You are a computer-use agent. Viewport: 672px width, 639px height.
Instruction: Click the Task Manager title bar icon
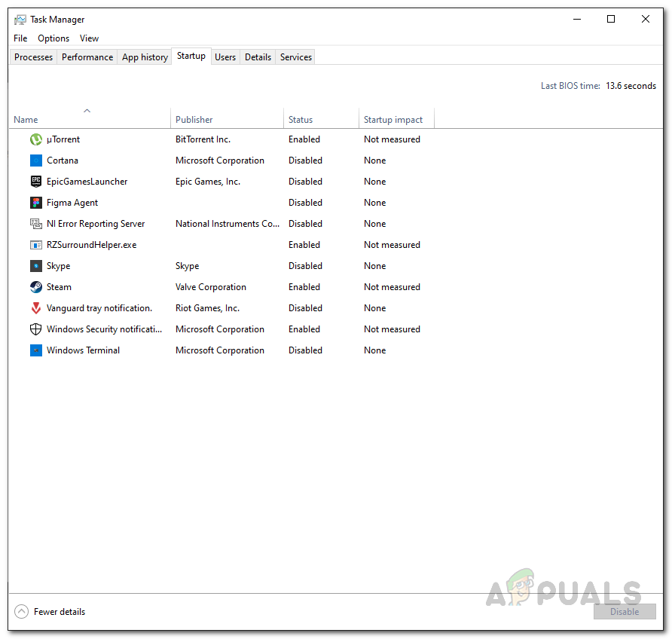(x=20, y=20)
